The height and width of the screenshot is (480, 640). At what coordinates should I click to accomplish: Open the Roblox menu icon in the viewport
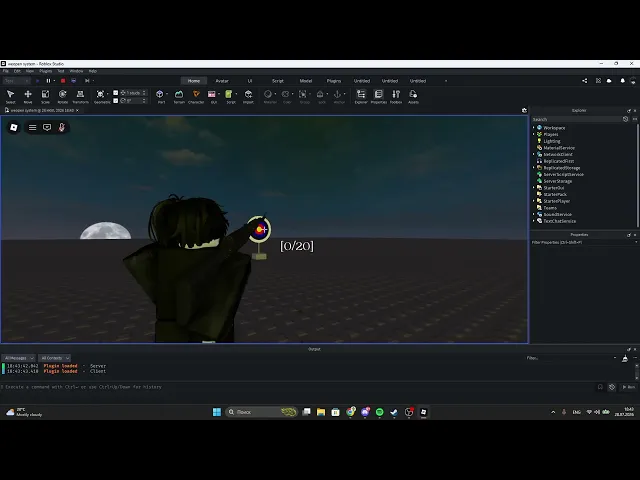click(x=14, y=127)
